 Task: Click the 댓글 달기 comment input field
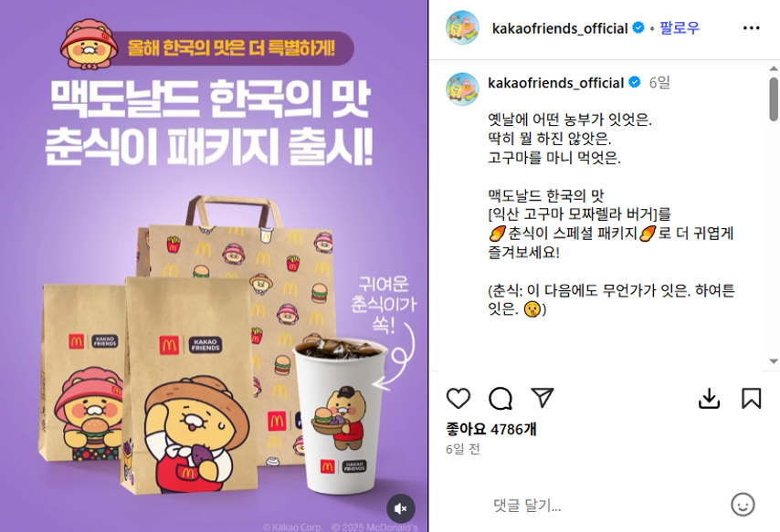coord(605,506)
